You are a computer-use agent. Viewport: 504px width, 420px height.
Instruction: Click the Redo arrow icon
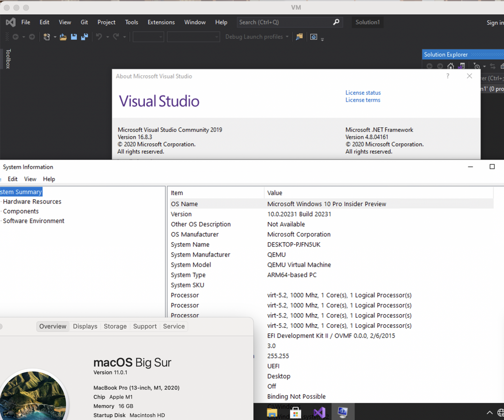[x=116, y=37]
